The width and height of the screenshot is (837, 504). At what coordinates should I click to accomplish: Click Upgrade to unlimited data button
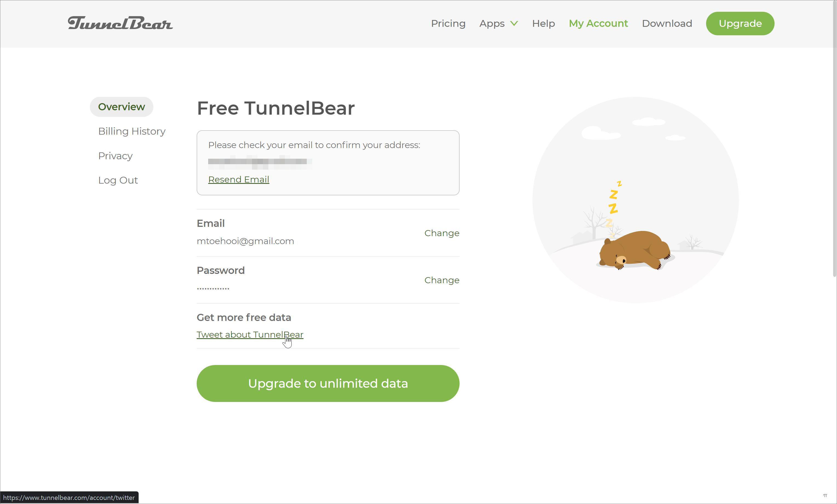point(328,384)
